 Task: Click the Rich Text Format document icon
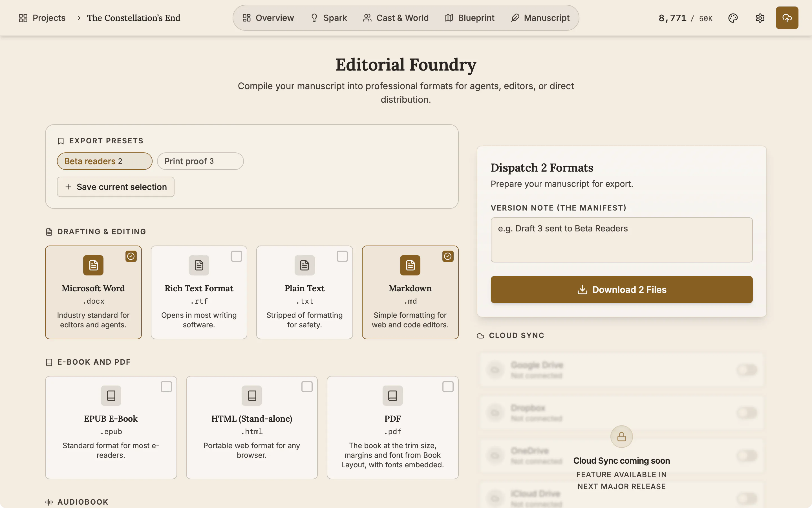pyautogui.click(x=199, y=265)
